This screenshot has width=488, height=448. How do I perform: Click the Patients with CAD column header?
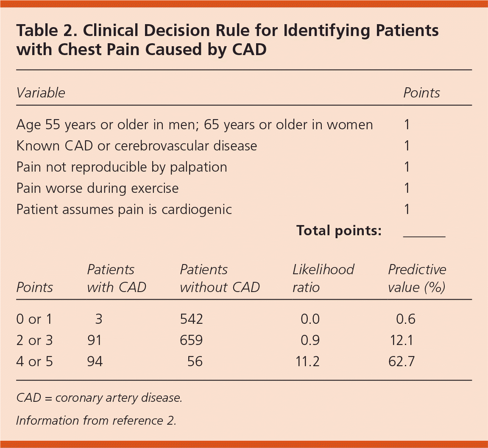click(x=116, y=278)
